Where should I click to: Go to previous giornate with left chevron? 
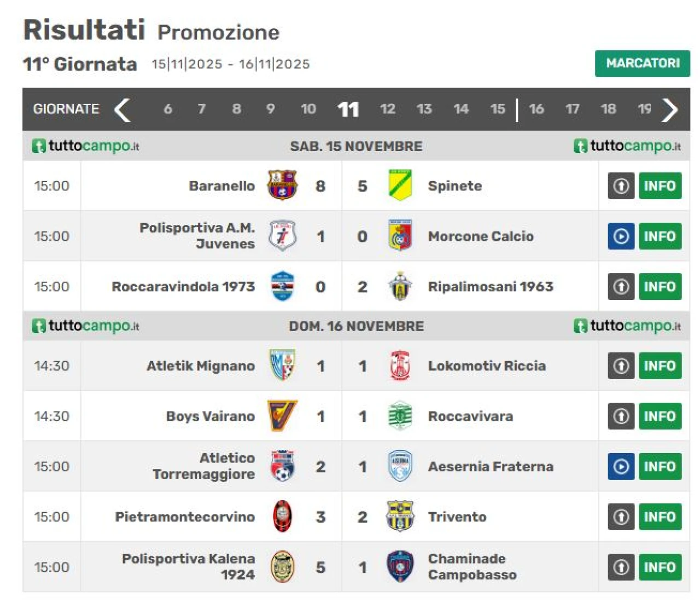coord(122,109)
